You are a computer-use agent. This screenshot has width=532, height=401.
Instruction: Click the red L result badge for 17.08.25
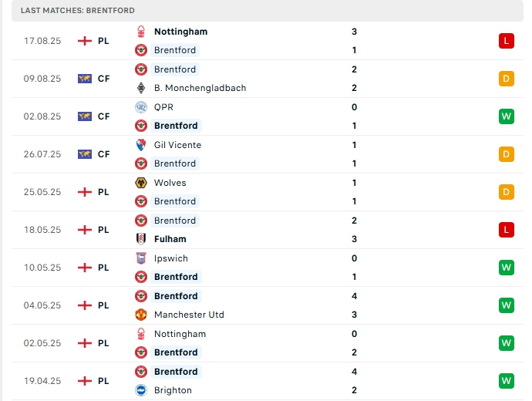[x=507, y=41]
